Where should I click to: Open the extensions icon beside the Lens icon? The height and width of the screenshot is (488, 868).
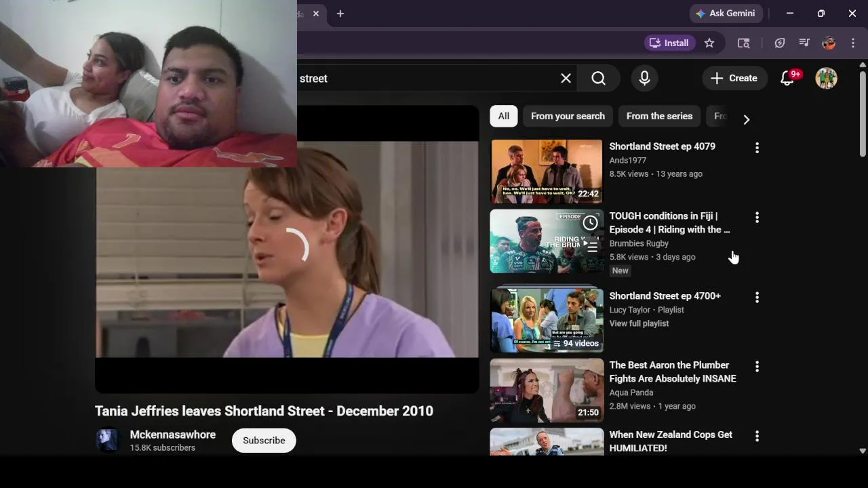(780, 43)
